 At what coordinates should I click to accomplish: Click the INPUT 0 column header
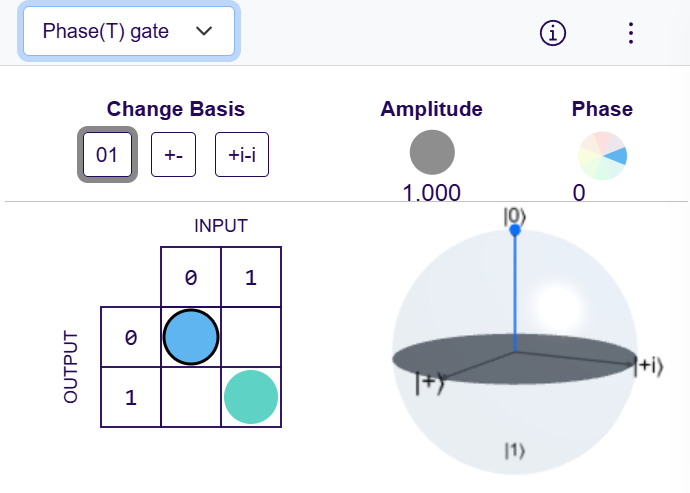coord(190,278)
